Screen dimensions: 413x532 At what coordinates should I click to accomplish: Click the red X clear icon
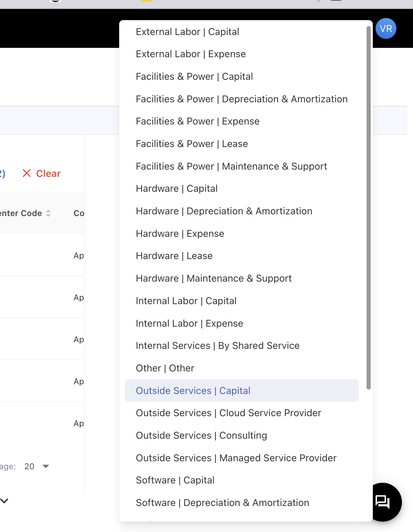click(27, 173)
